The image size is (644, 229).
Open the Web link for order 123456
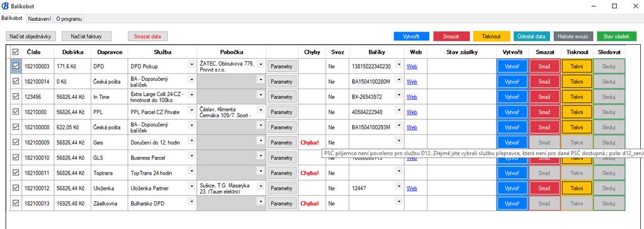pos(412,97)
